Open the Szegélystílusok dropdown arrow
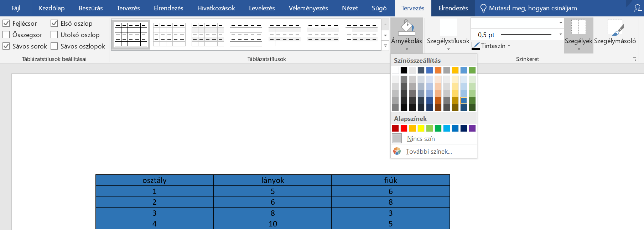 point(448,49)
